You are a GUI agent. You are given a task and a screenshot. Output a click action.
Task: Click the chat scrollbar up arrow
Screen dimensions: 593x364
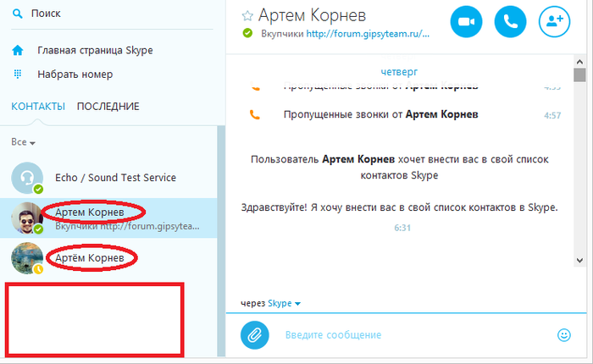[x=579, y=61]
